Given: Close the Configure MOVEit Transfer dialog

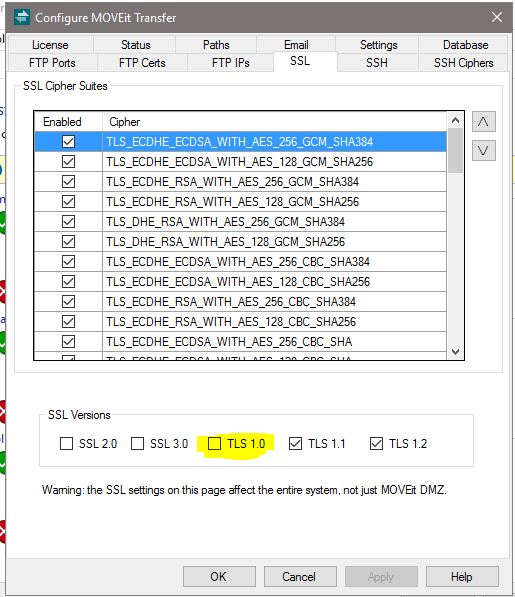Looking at the screenshot, I should 497,17.
